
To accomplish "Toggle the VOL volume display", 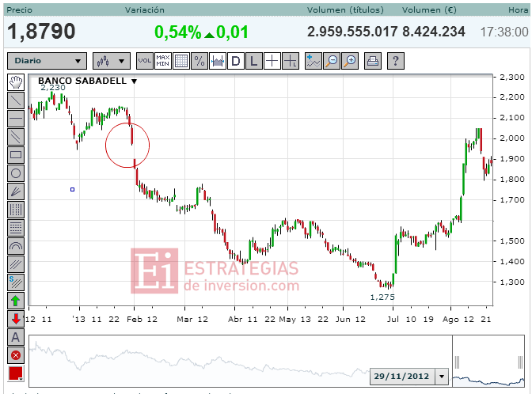I will (145, 61).
